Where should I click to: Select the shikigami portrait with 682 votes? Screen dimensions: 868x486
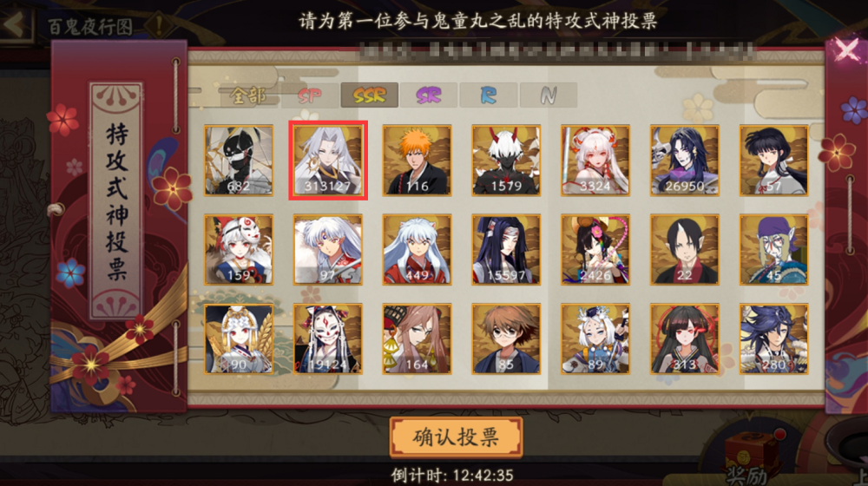tap(239, 161)
